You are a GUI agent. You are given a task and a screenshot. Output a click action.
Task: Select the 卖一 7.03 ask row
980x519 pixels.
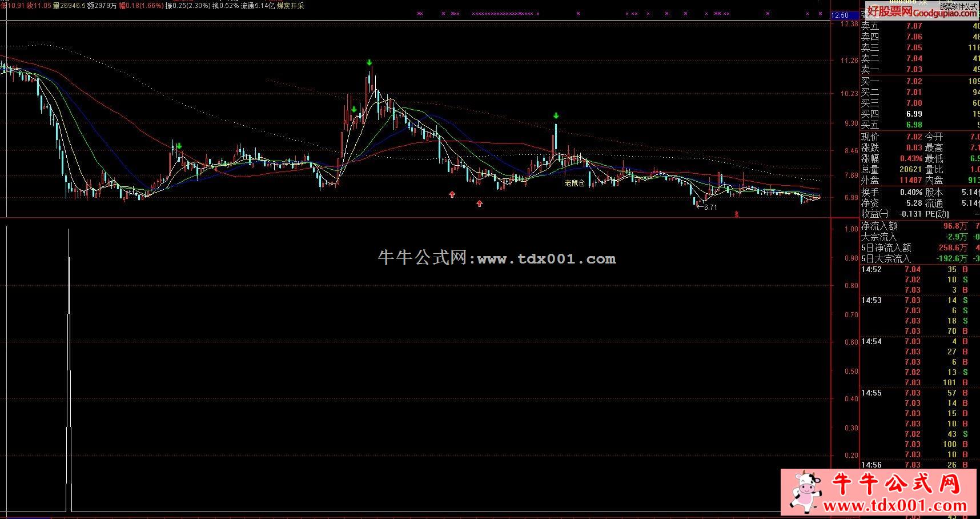pos(920,69)
